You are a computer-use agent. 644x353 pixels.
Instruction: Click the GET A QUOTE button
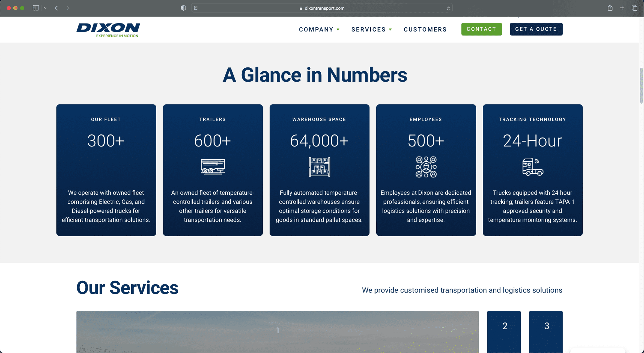pos(536,29)
